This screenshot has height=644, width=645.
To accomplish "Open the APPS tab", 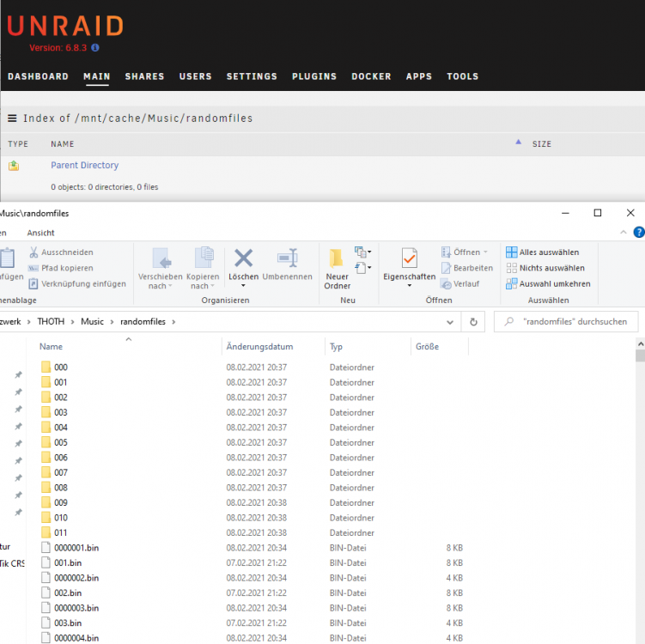I will tap(419, 76).
